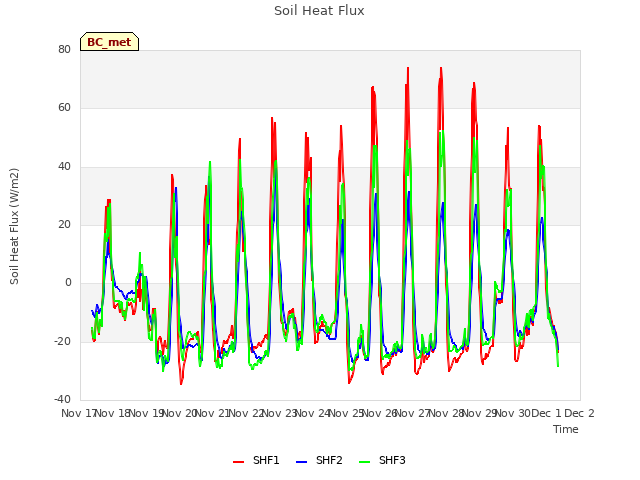The width and height of the screenshot is (640, 480).
Task: Click the red SHF1 legend line swatch
Action: (238, 462)
